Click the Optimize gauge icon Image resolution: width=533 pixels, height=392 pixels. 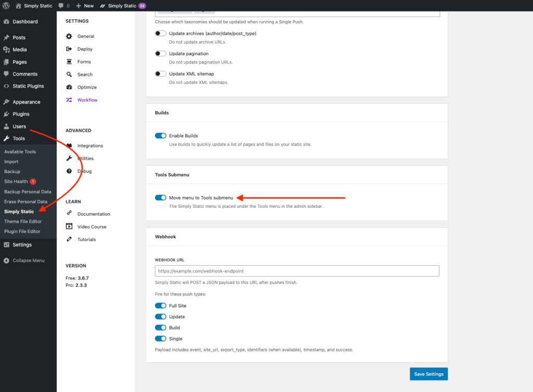pyautogui.click(x=69, y=87)
